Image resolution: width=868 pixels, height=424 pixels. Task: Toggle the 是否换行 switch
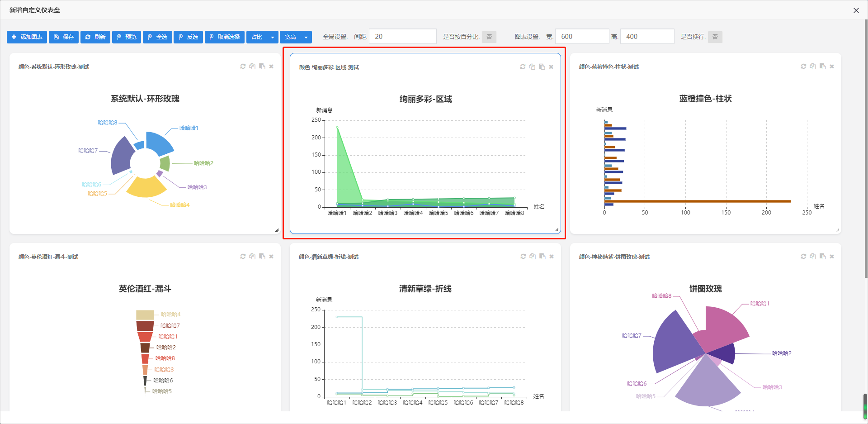(x=715, y=37)
